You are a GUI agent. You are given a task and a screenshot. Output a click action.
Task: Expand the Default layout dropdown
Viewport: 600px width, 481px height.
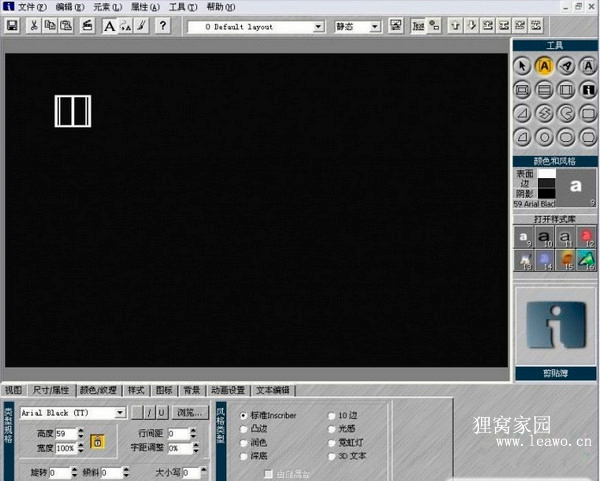319,26
